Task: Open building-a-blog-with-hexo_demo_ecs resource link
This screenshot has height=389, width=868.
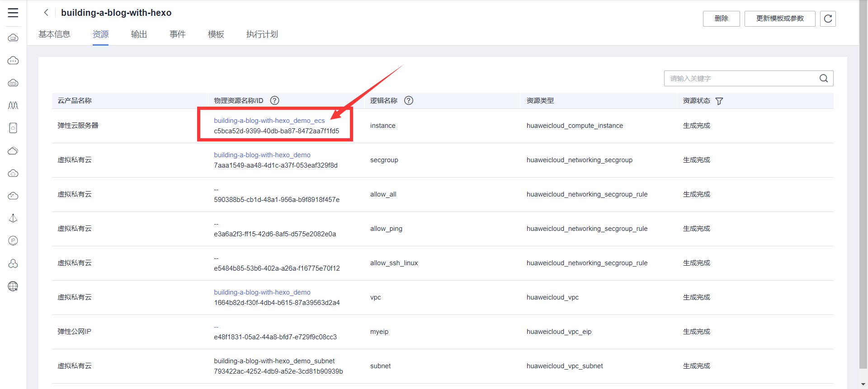Action: pyautogui.click(x=269, y=121)
